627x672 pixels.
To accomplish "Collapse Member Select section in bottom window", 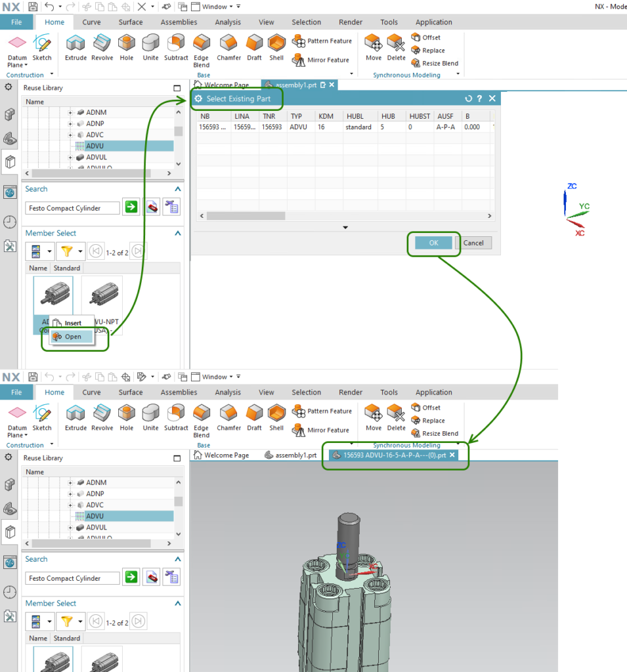I will tap(178, 604).
